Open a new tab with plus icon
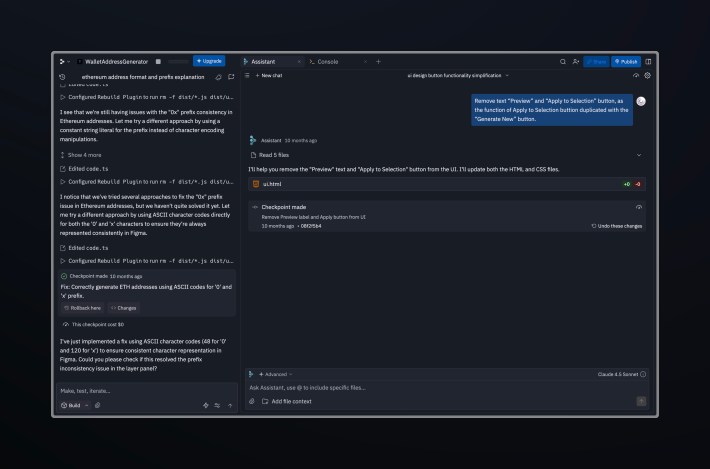 378,61
